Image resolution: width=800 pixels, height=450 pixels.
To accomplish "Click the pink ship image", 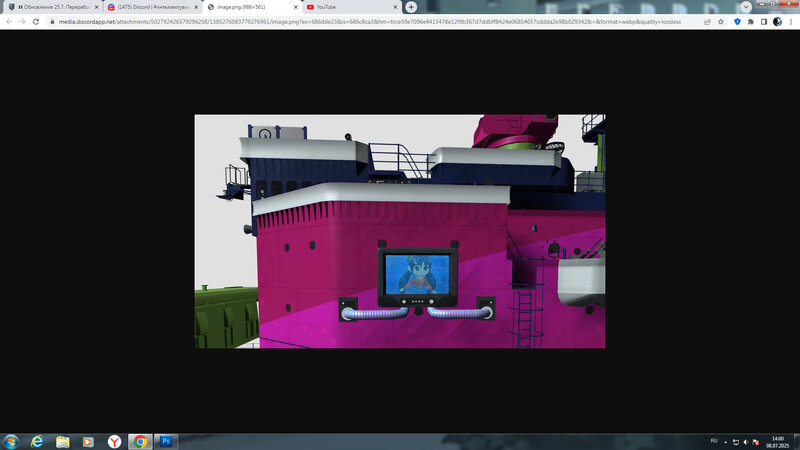I will 400,231.
